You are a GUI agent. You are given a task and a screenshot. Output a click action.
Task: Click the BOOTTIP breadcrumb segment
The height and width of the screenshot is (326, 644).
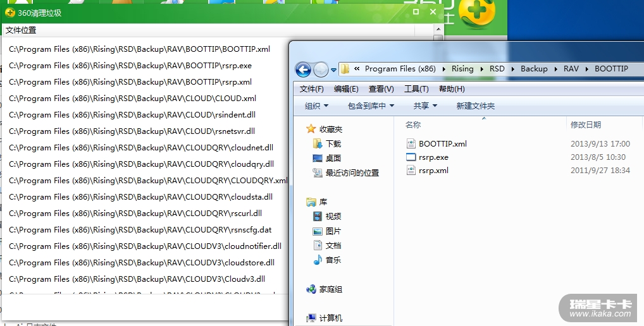pyautogui.click(x=611, y=68)
